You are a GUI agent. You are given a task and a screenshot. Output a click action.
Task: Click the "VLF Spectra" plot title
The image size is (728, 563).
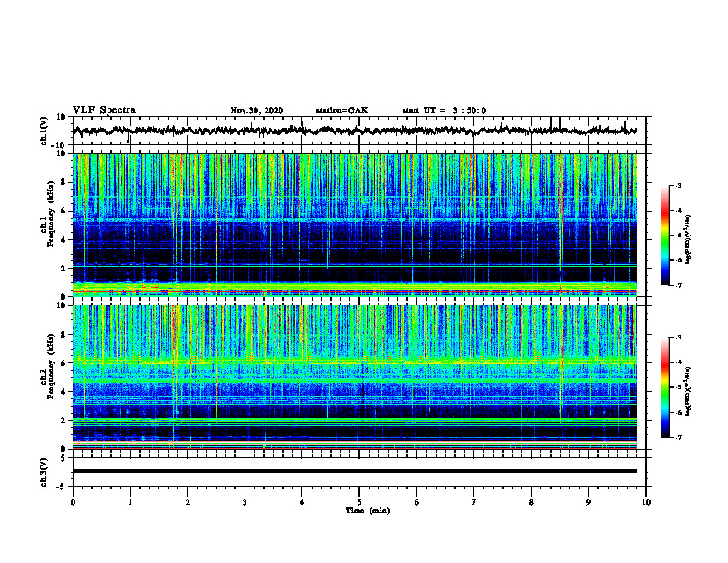point(105,110)
